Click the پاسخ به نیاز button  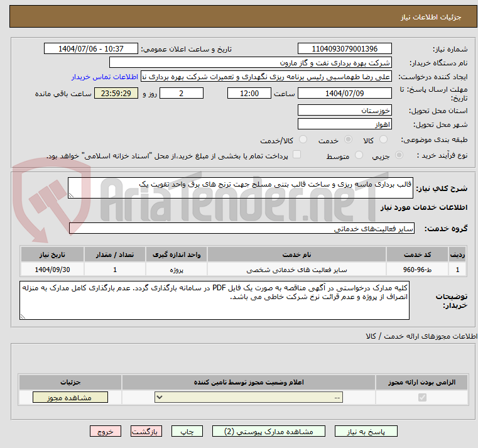[x=366, y=432]
